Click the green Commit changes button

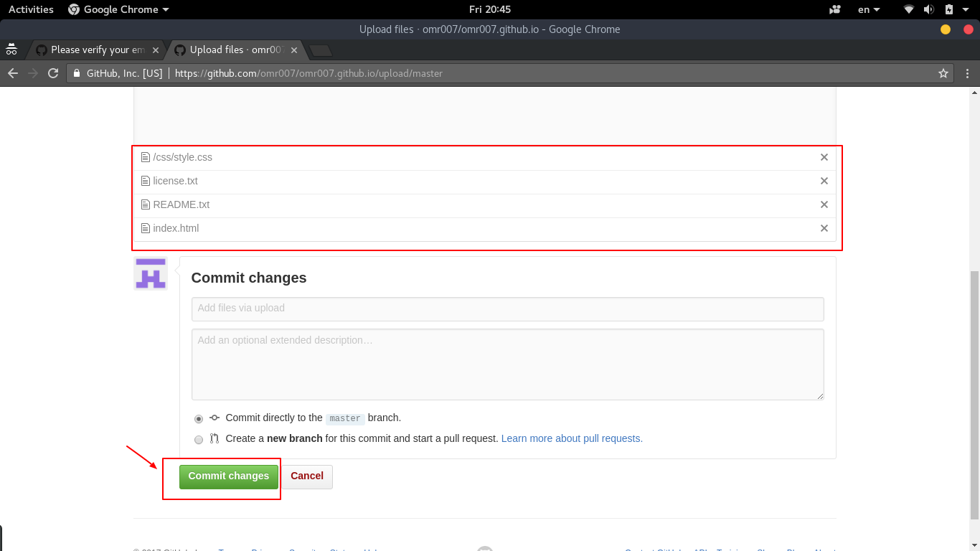pyautogui.click(x=228, y=476)
